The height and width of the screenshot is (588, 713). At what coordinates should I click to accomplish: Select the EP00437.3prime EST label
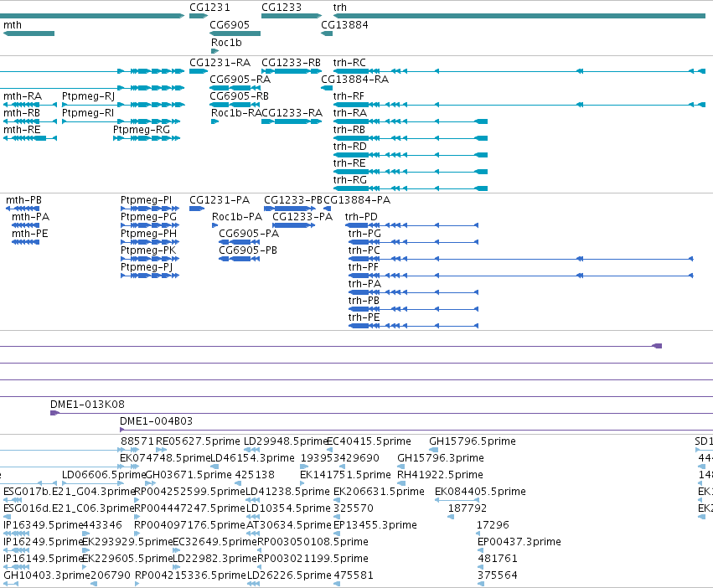coord(519,542)
